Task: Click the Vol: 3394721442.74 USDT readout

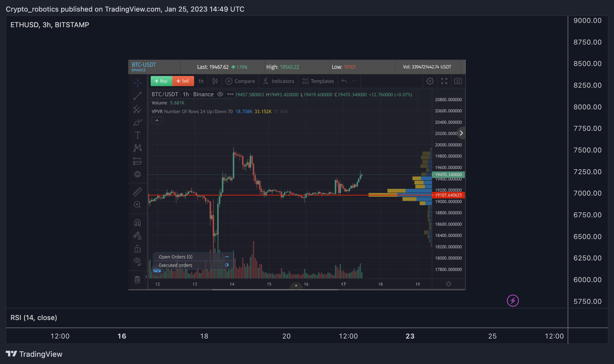Action: click(427, 67)
